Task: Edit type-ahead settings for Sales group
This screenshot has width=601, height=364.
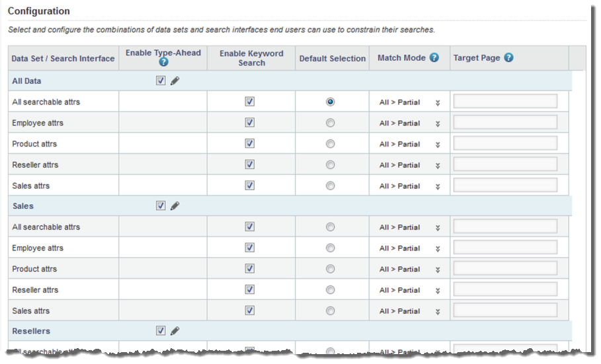Action: pyautogui.click(x=175, y=205)
